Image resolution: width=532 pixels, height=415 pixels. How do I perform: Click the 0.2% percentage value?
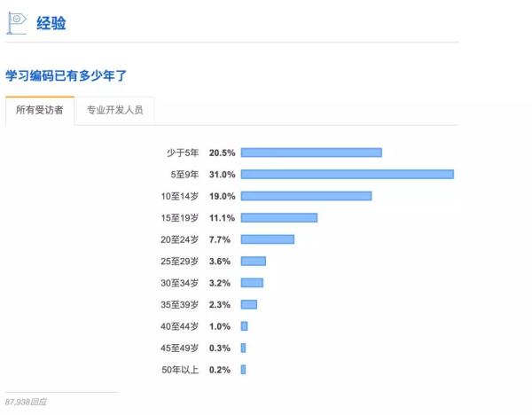[222, 370]
